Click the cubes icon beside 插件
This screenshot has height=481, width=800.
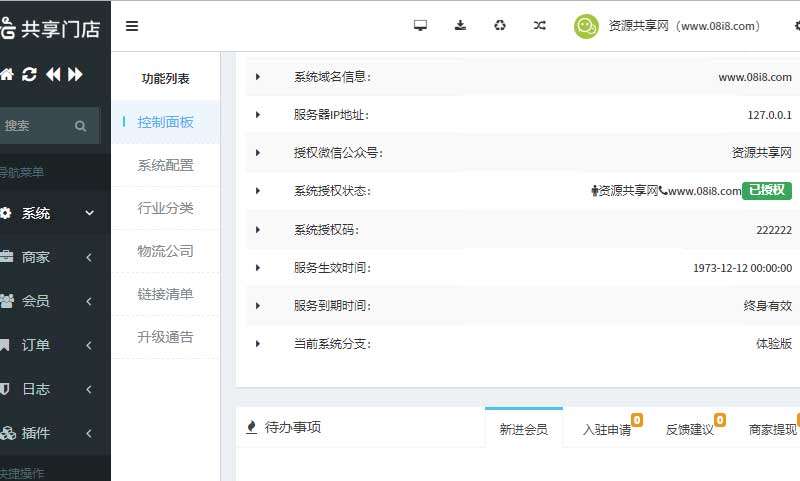[8, 433]
